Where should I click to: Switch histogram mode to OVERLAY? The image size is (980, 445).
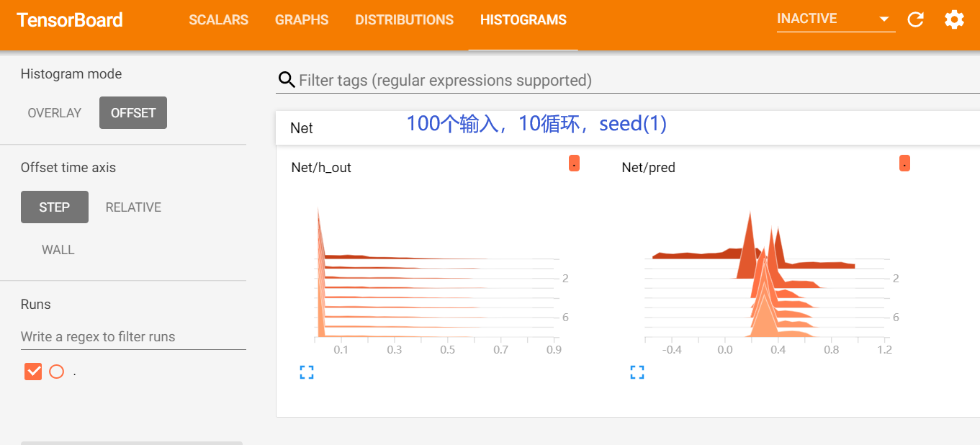[x=54, y=112]
